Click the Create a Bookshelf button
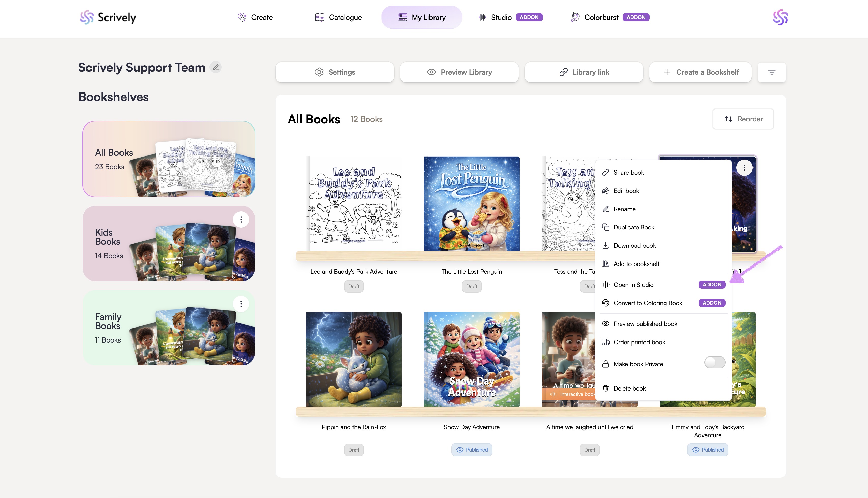Screen dimensions: 868x498 (700, 72)
